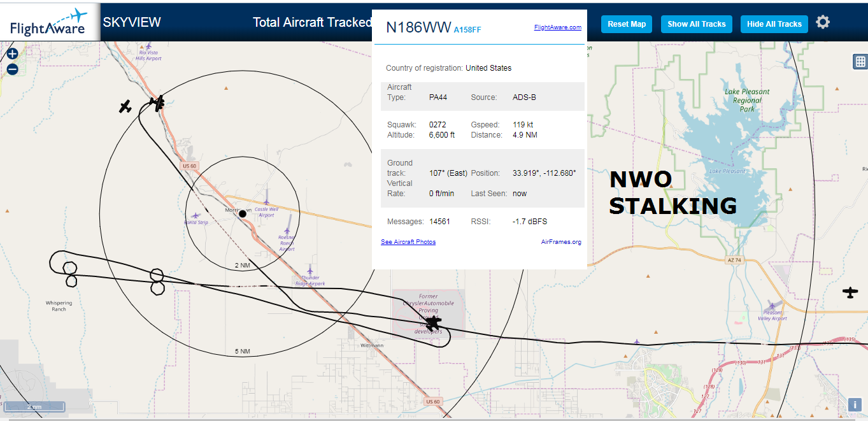Click aircraft type PA44
The image size is (868, 421).
(438, 97)
